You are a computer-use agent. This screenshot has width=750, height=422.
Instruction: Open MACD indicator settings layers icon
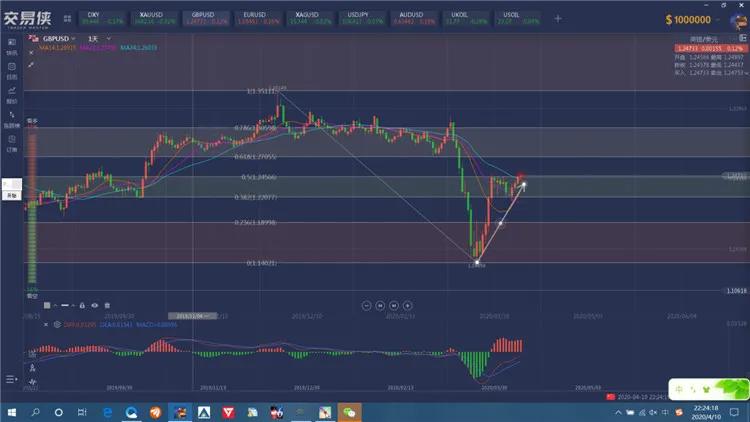coord(57,324)
